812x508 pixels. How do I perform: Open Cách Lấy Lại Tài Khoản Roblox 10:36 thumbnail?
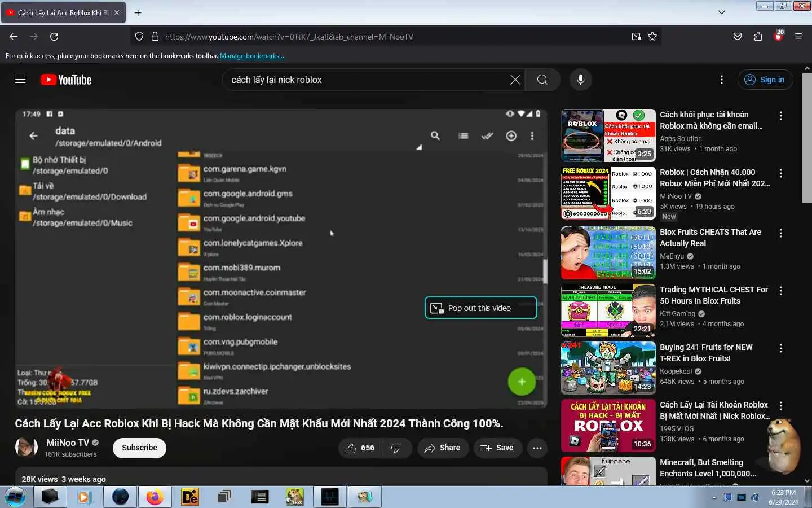(x=608, y=426)
